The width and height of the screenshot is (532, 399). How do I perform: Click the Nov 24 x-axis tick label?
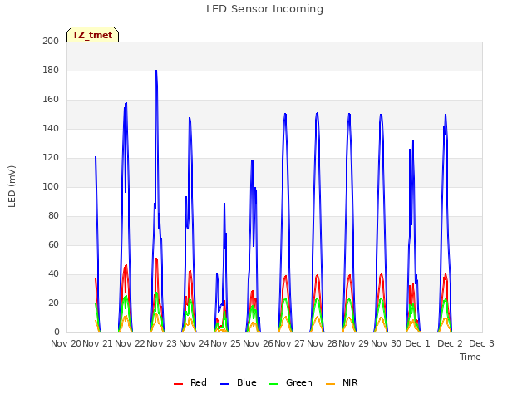[x=194, y=343]
